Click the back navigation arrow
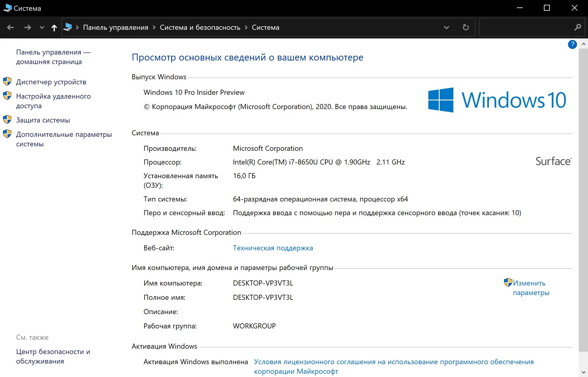Image resolution: width=588 pixels, height=377 pixels. point(10,27)
